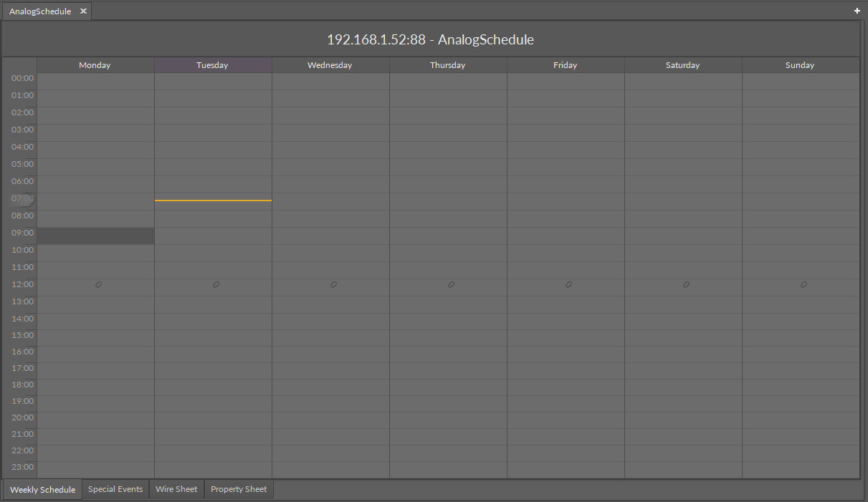This screenshot has height=502, width=868.
Task: Click the Sunday column header
Action: [x=799, y=64]
